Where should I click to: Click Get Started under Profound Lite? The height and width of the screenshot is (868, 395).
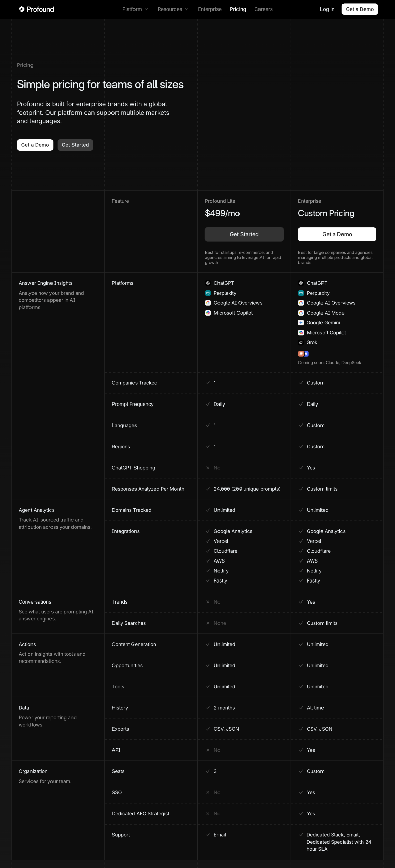click(x=244, y=234)
